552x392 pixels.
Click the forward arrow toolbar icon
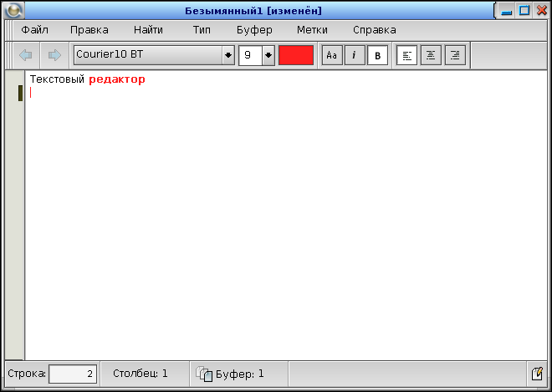(54, 55)
